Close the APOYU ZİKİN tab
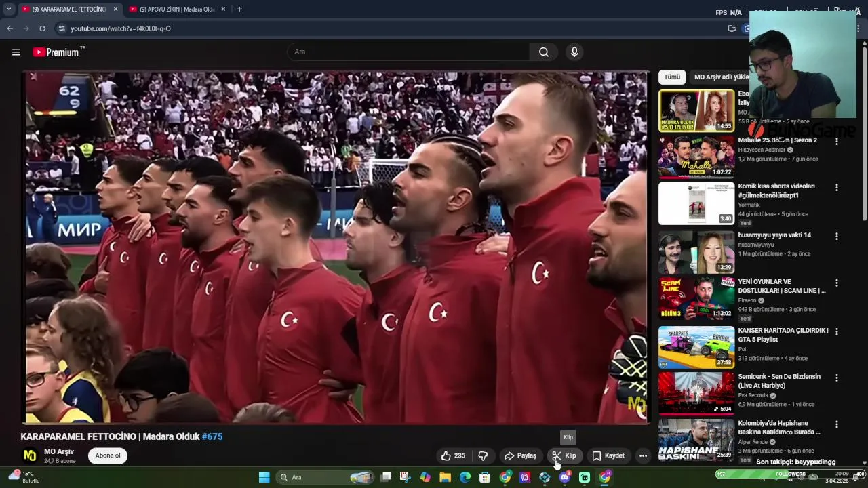The width and height of the screenshot is (868, 488). (x=223, y=9)
